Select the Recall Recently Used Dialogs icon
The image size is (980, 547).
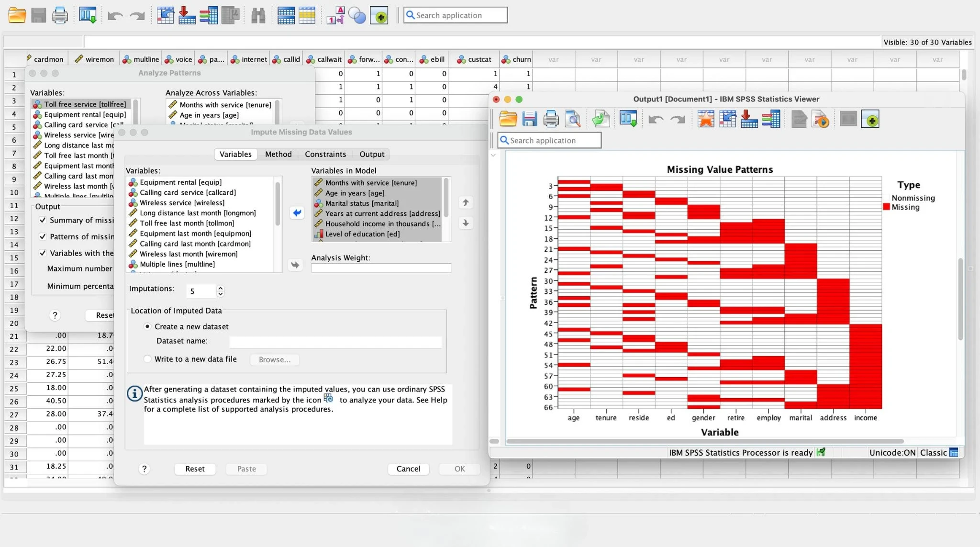(x=88, y=15)
